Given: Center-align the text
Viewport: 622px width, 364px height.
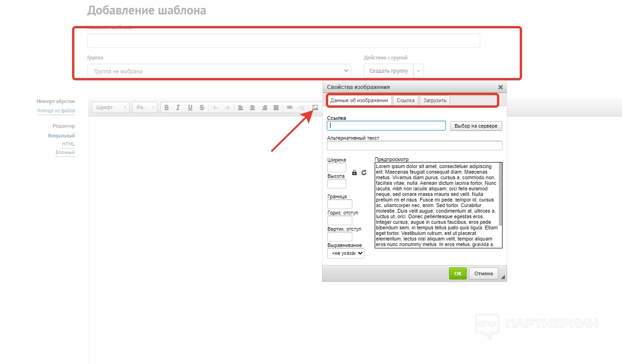Looking at the screenshot, I should 252,108.
